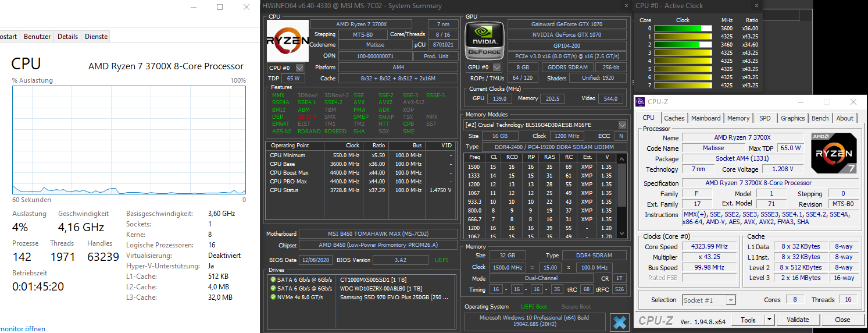Click the Core Speed 4323.99 MHz field in CPU-Z
The image size is (868, 333).
pyautogui.click(x=709, y=247)
